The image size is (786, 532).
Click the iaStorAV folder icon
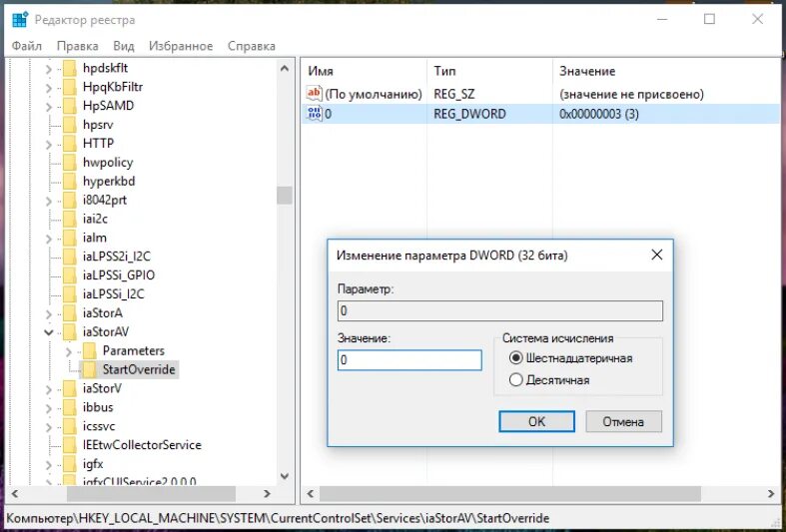(70, 331)
